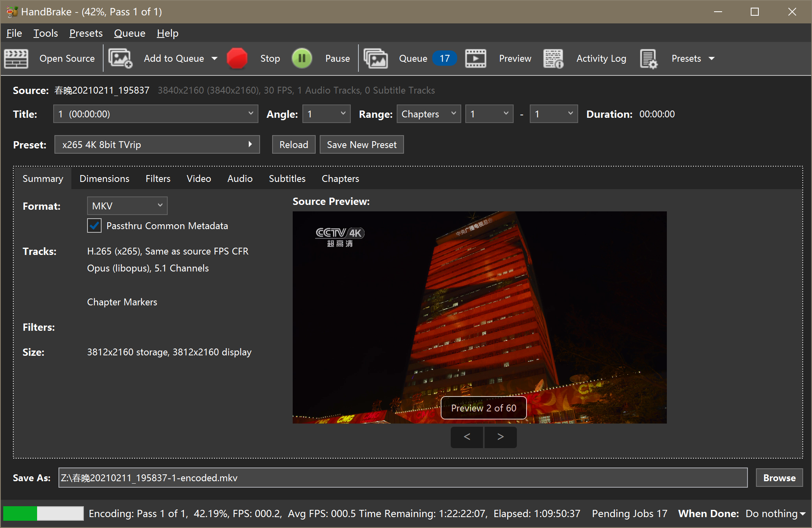Click the Reload preset button
Screen dimensions: 812x528
(294, 144)
